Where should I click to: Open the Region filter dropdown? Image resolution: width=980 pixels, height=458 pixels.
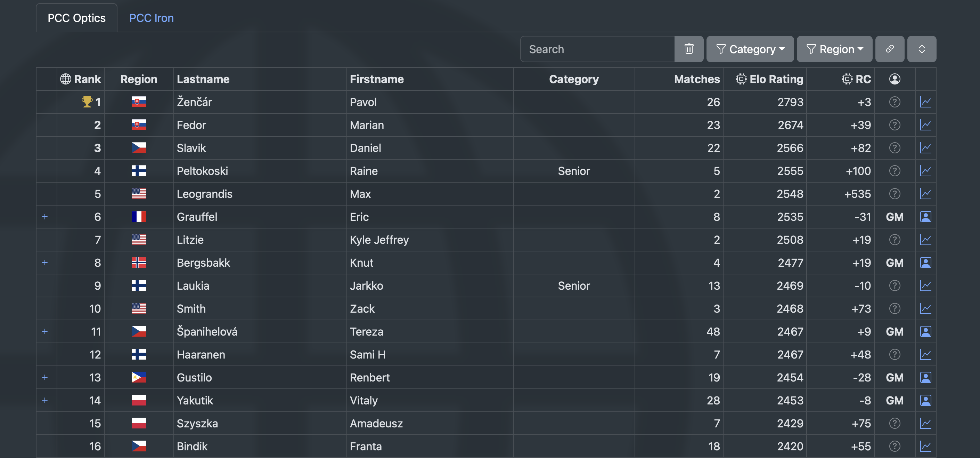[834, 49]
